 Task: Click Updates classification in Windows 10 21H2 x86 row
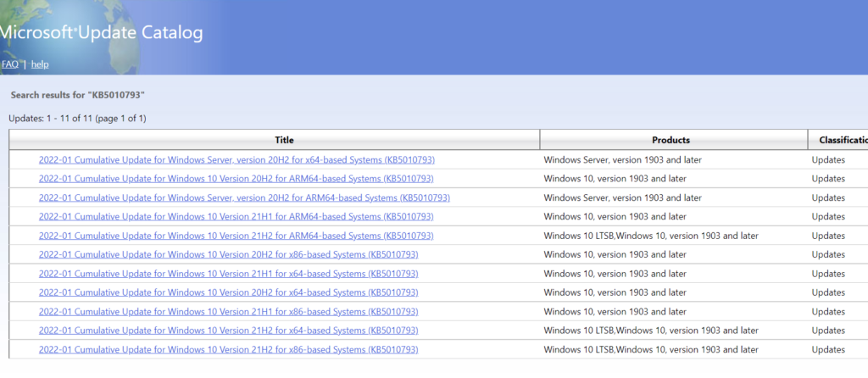pyautogui.click(x=828, y=350)
